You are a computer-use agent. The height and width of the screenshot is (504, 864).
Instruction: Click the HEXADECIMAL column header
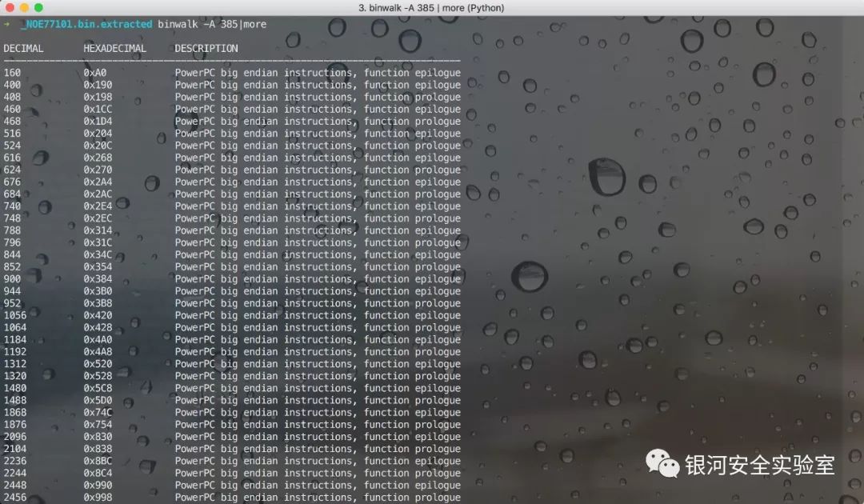coord(114,49)
